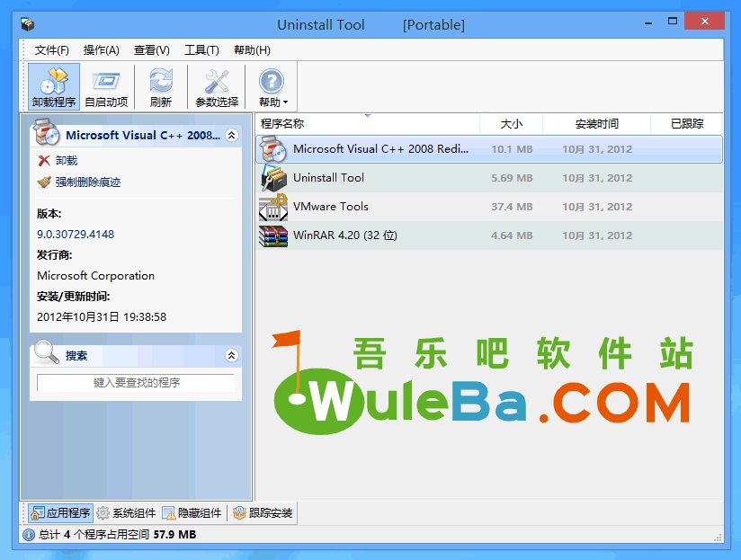Switch to the 系统组件 tab
This screenshot has height=560, width=741.
[x=126, y=513]
